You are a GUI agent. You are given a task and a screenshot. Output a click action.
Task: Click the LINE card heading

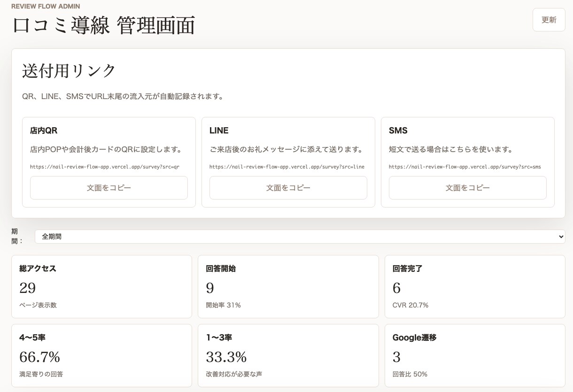coord(219,131)
